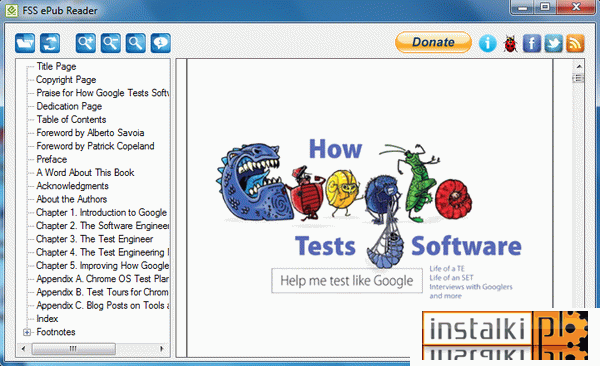Click the plain magnifier search icon
Screen dimensions: 600x366
135,43
